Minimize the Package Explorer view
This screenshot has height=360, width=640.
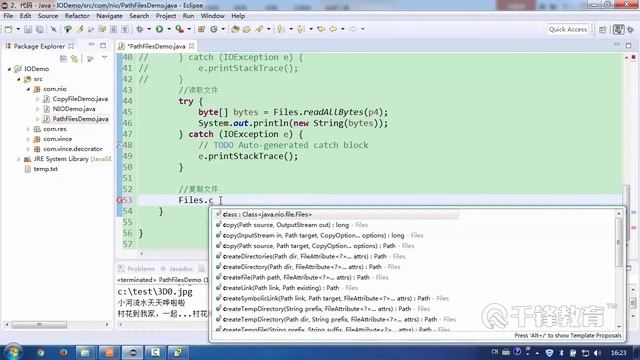tap(91, 45)
